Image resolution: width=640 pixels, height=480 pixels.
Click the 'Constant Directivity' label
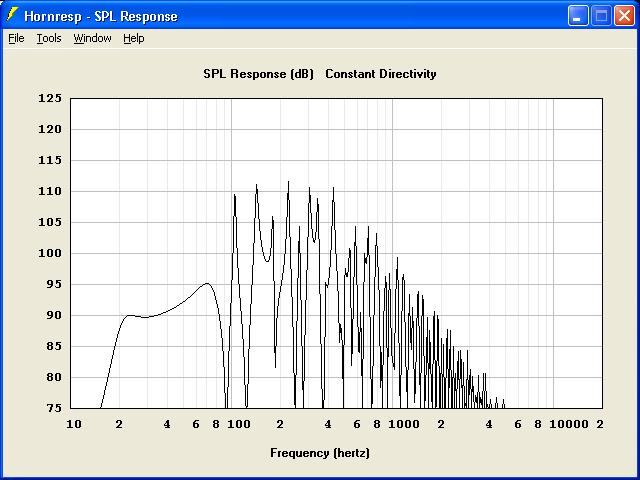pyautogui.click(x=381, y=74)
